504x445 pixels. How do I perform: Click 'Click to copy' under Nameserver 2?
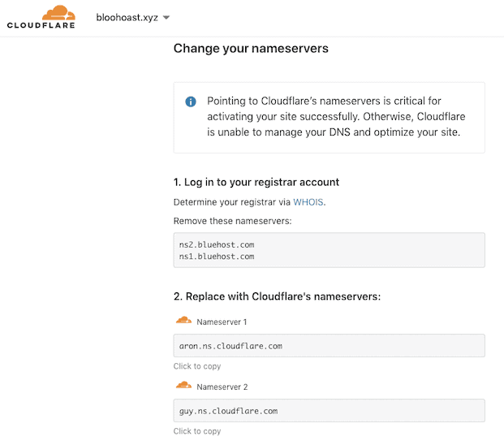pyautogui.click(x=197, y=431)
